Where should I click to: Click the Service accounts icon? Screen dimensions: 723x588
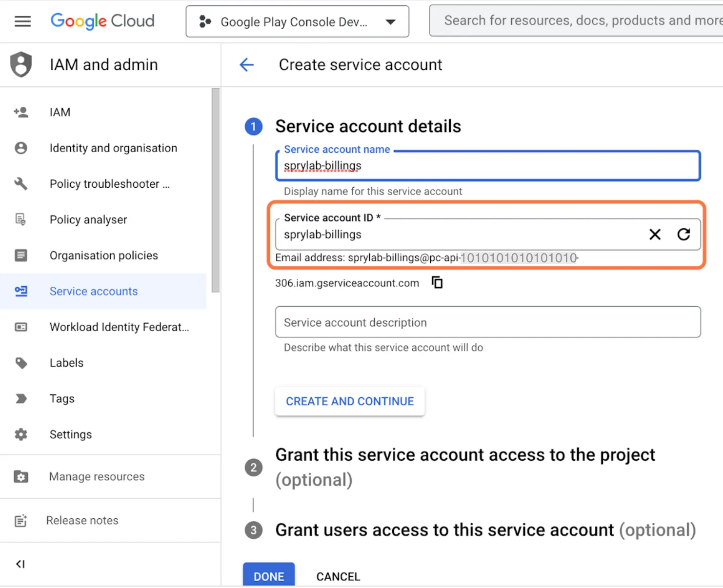click(21, 291)
